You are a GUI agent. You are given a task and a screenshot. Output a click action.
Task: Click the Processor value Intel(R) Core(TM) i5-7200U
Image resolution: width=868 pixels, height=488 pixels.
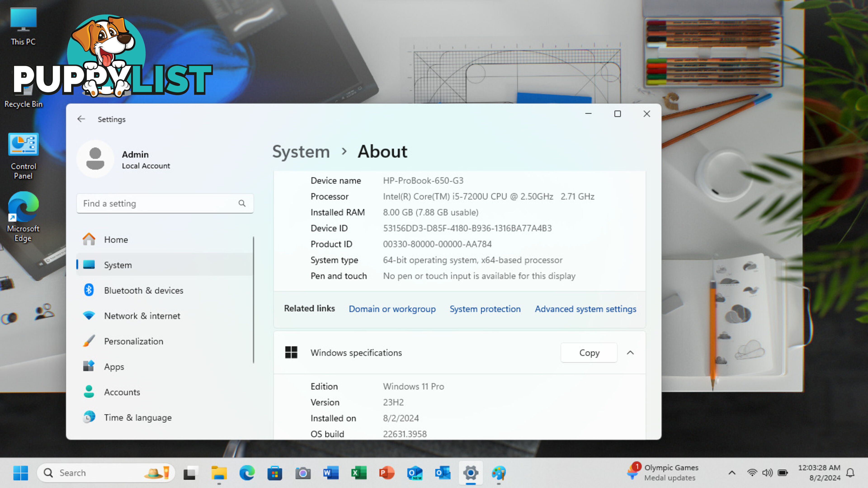(488, 196)
